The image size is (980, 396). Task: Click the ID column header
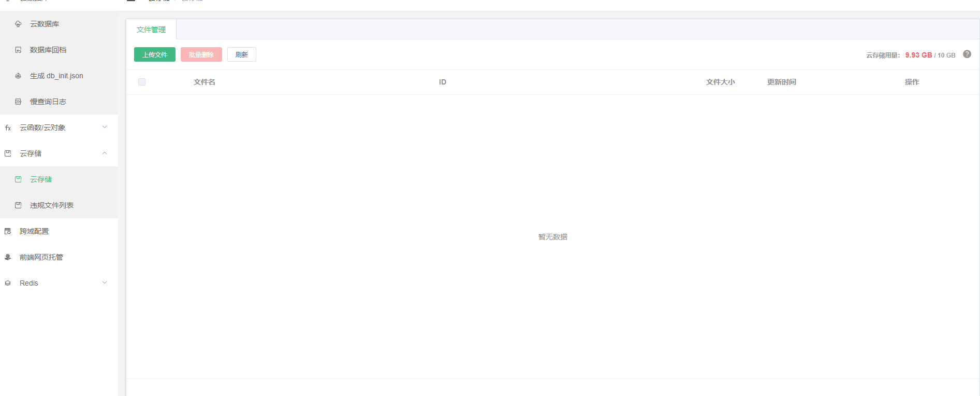443,82
